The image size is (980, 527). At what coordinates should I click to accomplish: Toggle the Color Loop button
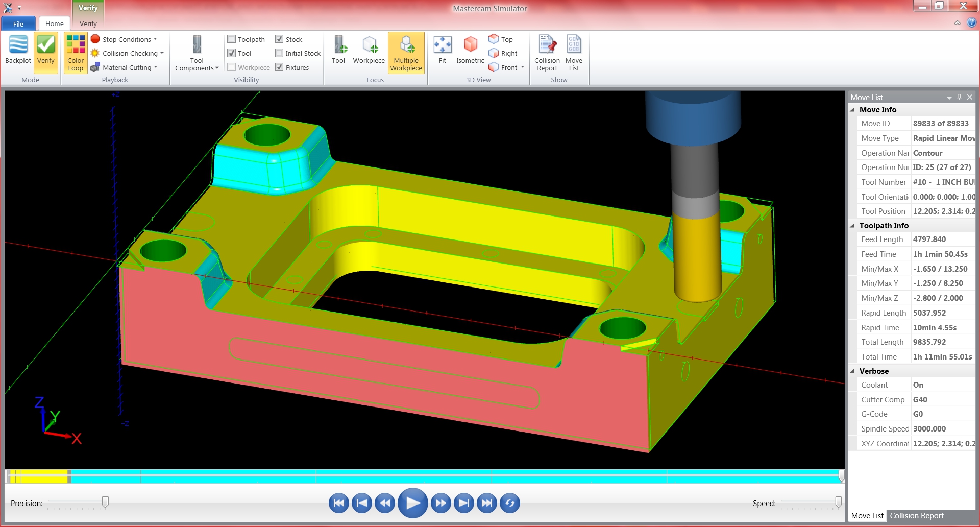[76, 53]
